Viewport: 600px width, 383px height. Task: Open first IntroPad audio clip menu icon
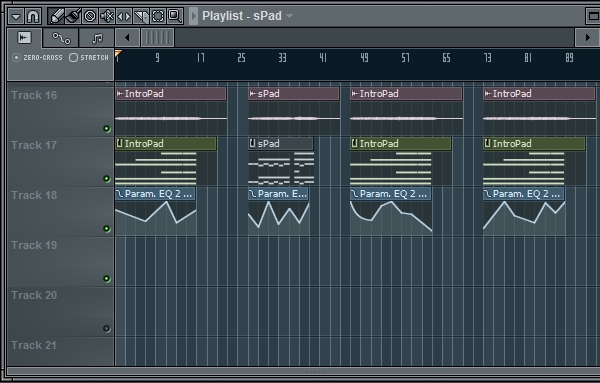(120, 94)
